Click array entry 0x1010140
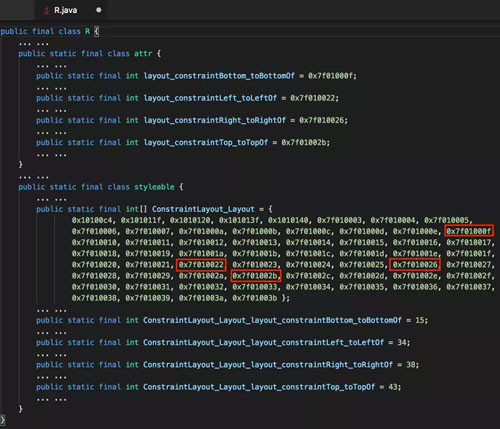 pos(288,220)
